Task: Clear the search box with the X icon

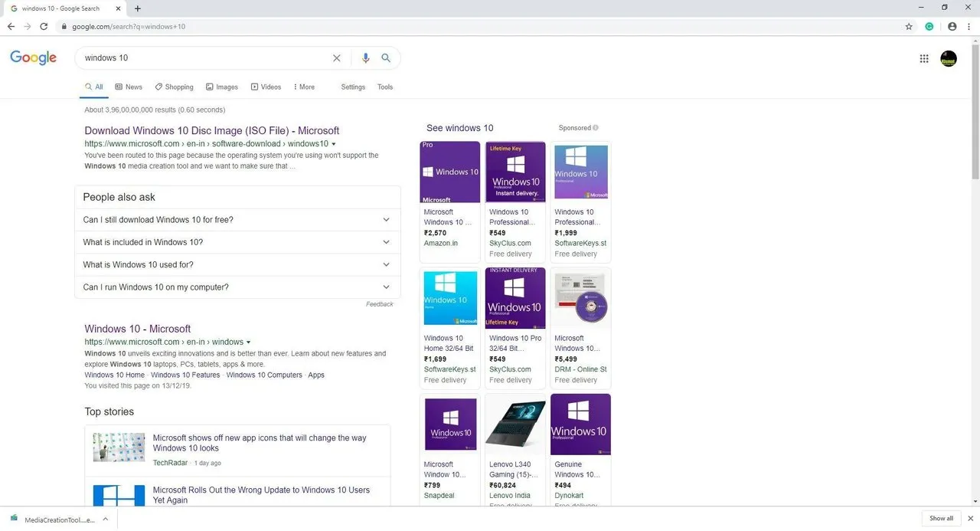Action: pos(336,57)
